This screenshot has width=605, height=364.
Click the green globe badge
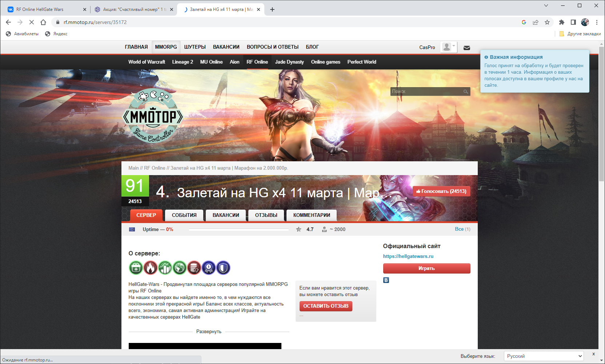coord(180,268)
